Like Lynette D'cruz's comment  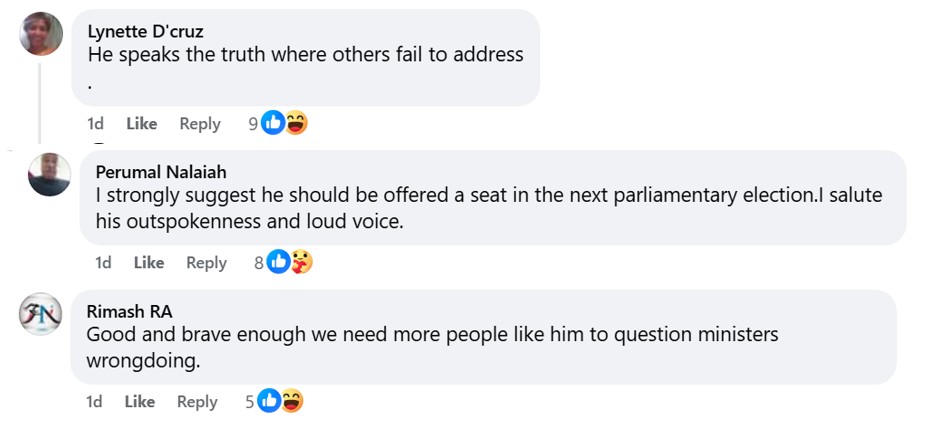(x=141, y=124)
